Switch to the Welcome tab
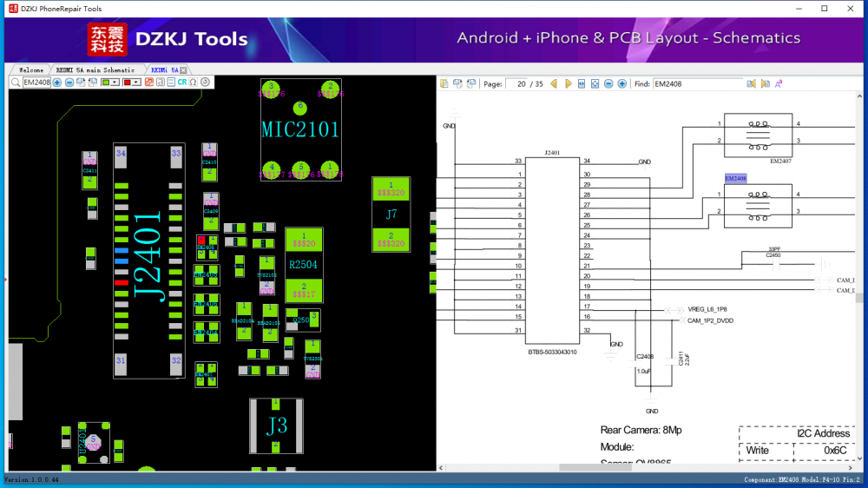Image resolution: width=868 pixels, height=488 pixels. (30, 69)
